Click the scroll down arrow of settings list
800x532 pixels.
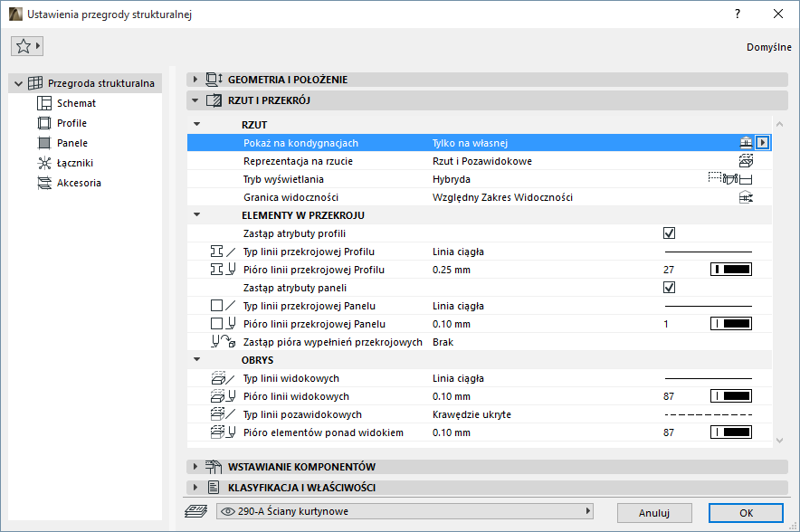click(779, 441)
